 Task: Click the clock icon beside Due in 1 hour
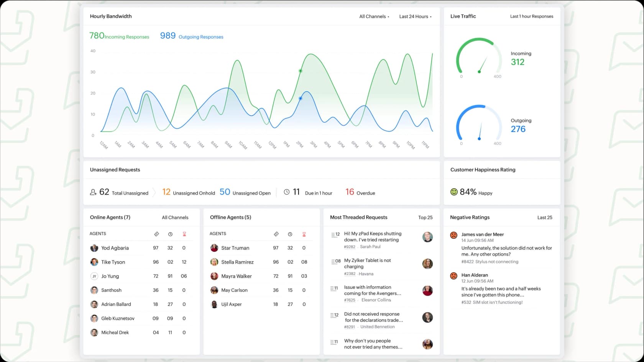click(287, 192)
